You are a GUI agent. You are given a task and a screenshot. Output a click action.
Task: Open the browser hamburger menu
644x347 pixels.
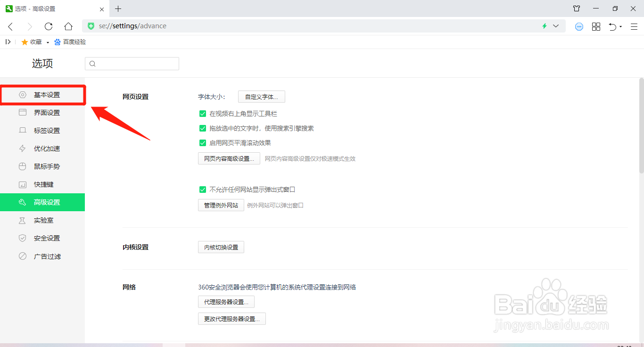634,26
